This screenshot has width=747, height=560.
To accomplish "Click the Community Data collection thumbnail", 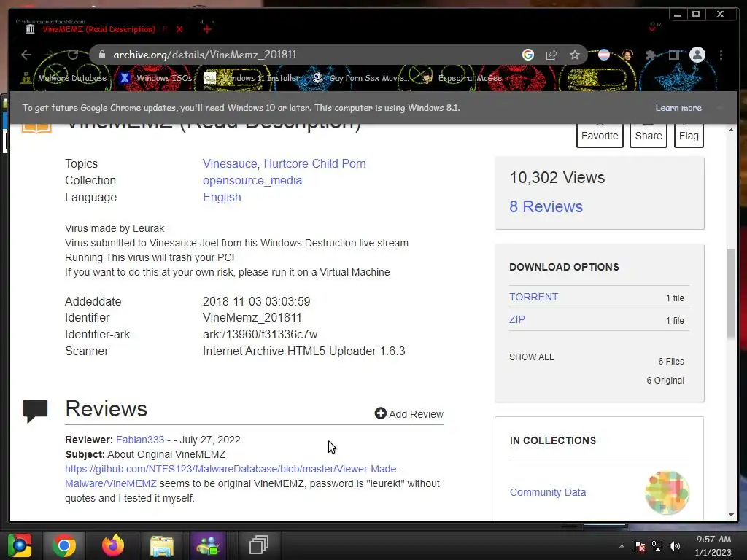I will coord(667,493).
